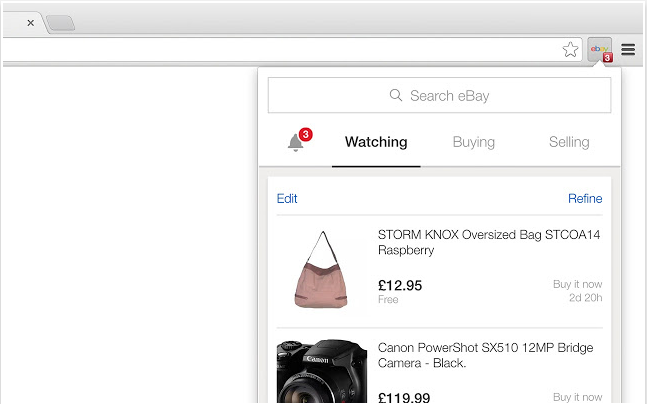
Task: Open STORM KNOX Oversized Bag listing title
Action: coord(488,242)
